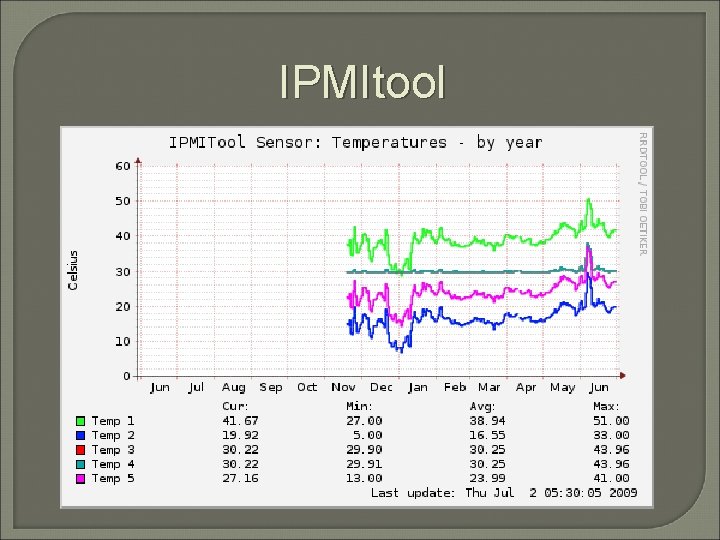Click the 'Cur:' column header

coord(235,406)
